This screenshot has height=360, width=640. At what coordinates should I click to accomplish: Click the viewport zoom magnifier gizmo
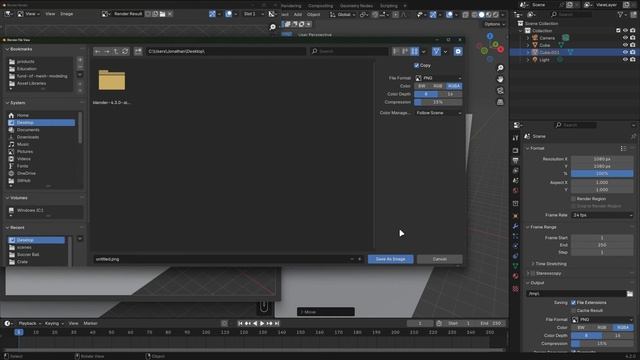pyautogui.click(x=500, y=68)
